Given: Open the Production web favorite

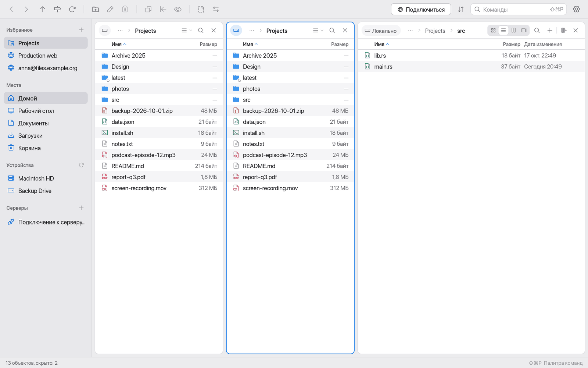Looking at the screenshot, I should [x=46, y=56].
